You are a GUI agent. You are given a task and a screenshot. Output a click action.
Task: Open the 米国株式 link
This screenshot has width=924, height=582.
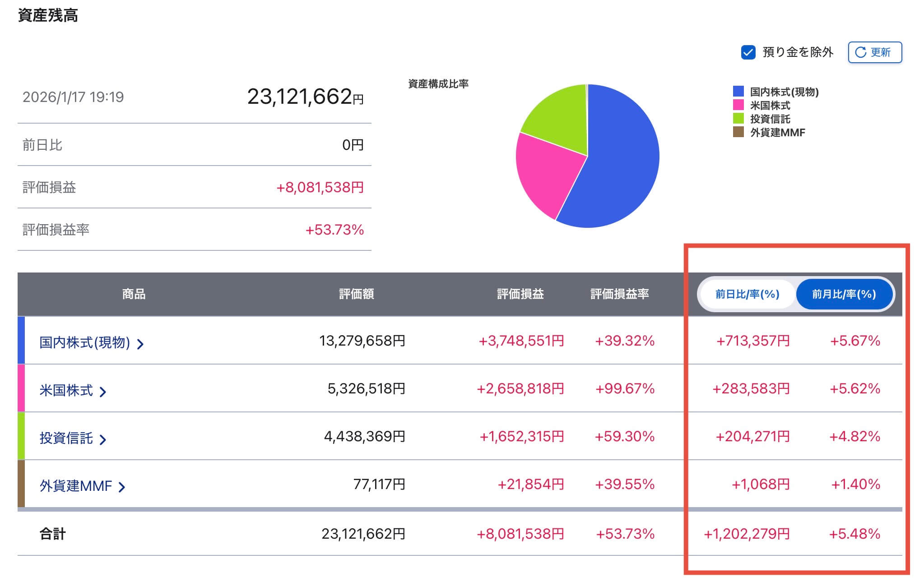click(x=66, y=390)
